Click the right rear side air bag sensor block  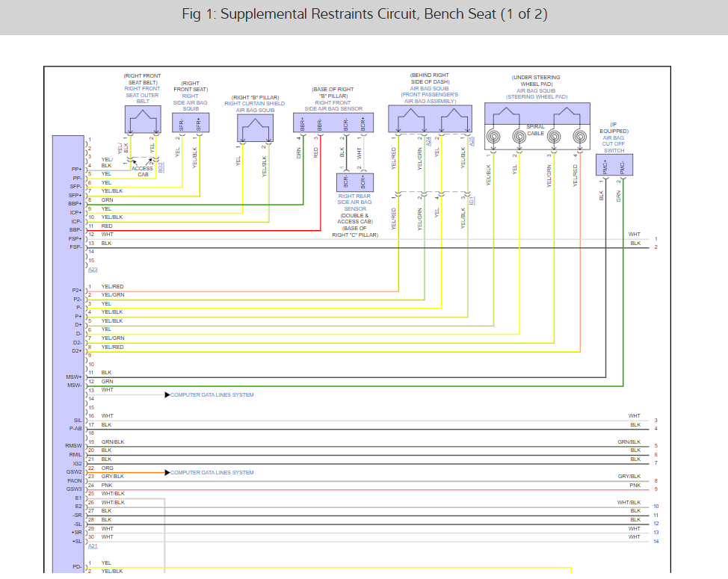tap(354, 182)
